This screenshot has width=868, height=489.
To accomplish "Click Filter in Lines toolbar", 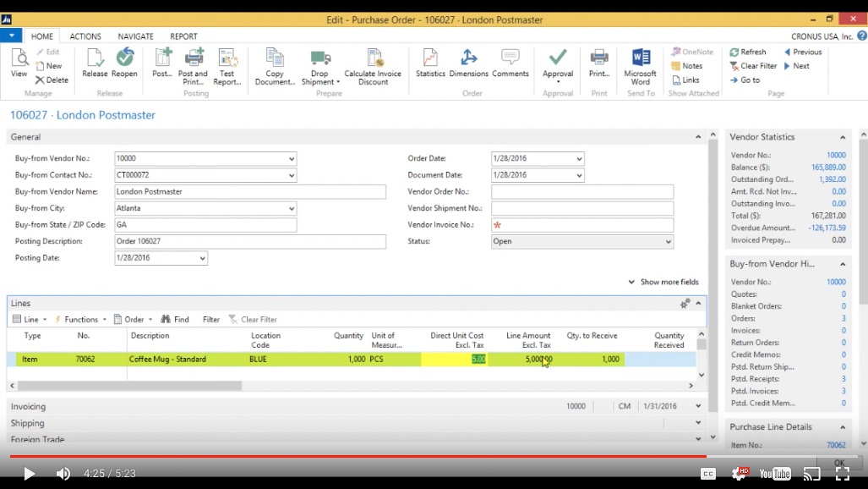I will pos(211,319).
